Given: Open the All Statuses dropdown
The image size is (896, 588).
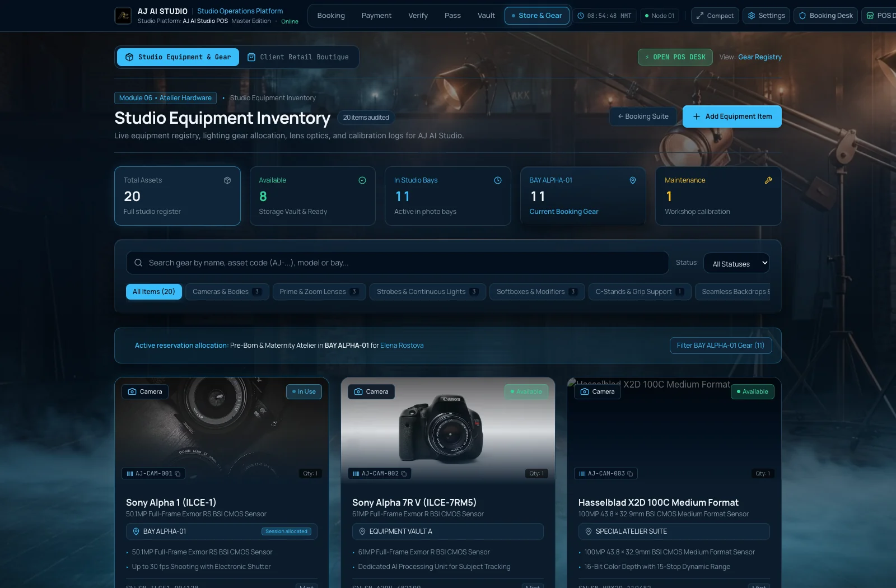Looking at the screenshot, I should (736, 263).
